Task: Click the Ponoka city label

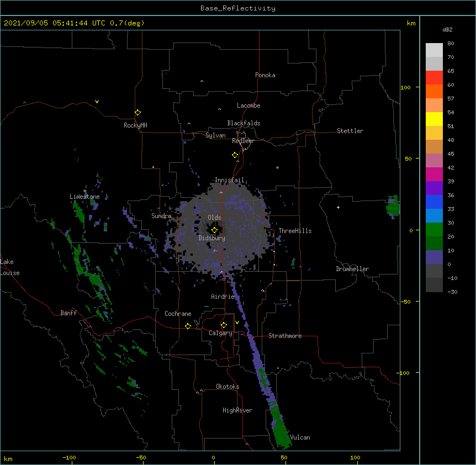Action: 265,75
